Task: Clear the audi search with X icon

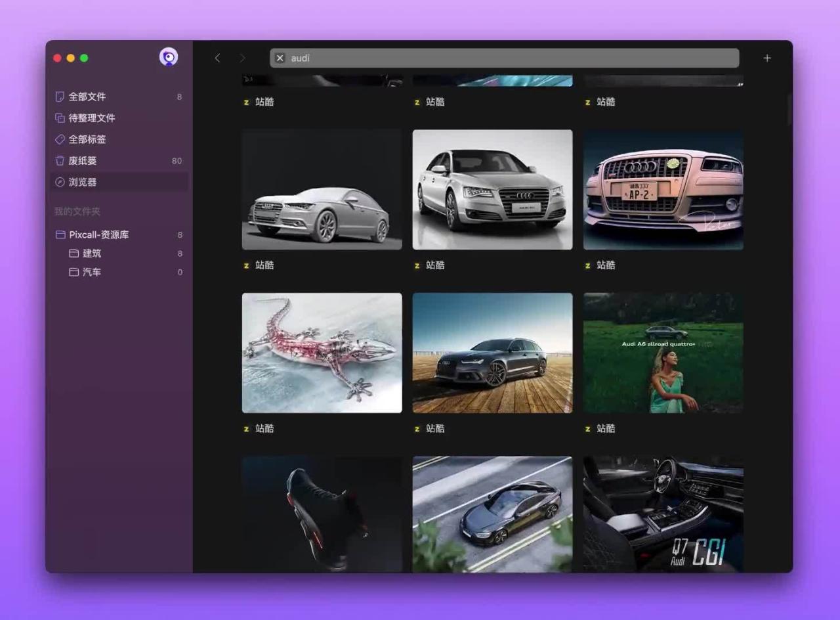Action: 280,58
